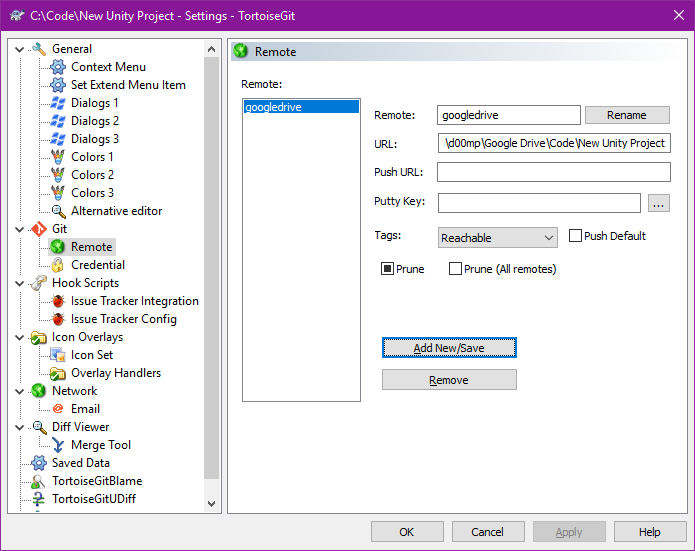This screenshot has height=551, width=695.
Task: Click the Credential padlock icon
Action: (58, 265)
